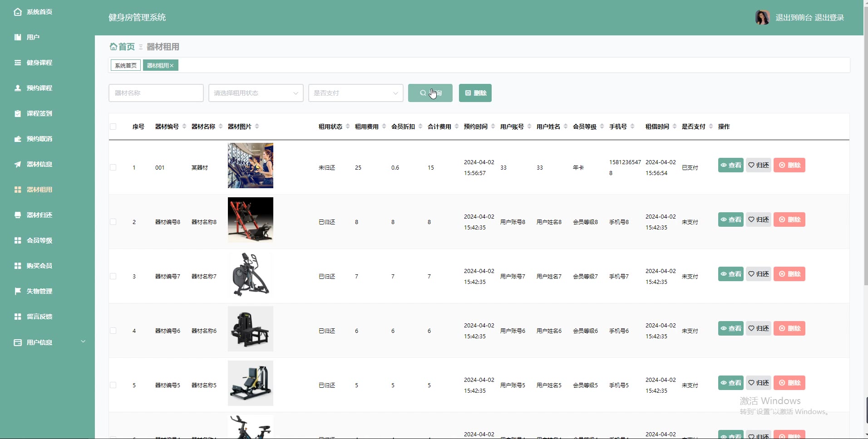Sort by 租用状态 column arrows

pyautogui.click(x=348, y=127)
